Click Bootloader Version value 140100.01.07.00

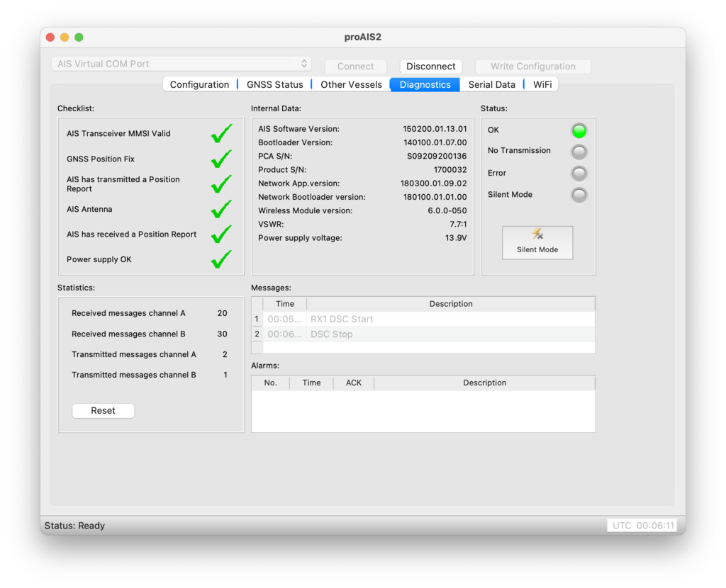click(x=435, y=142)
